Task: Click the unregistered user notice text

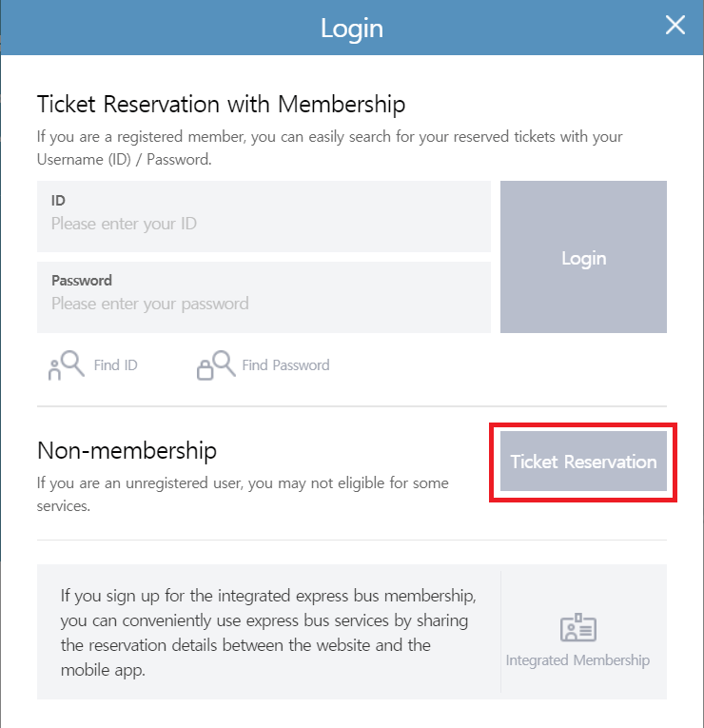Action: [x=243, y=494]
